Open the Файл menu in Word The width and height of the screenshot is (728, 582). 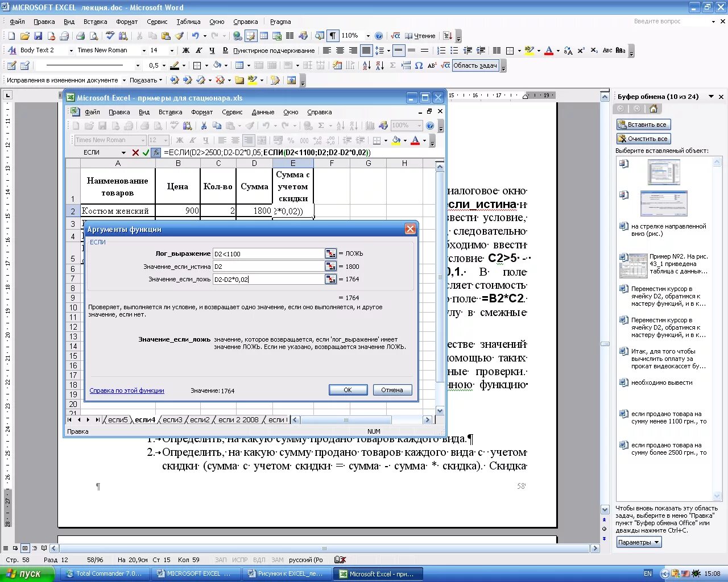tap(18, 22)
